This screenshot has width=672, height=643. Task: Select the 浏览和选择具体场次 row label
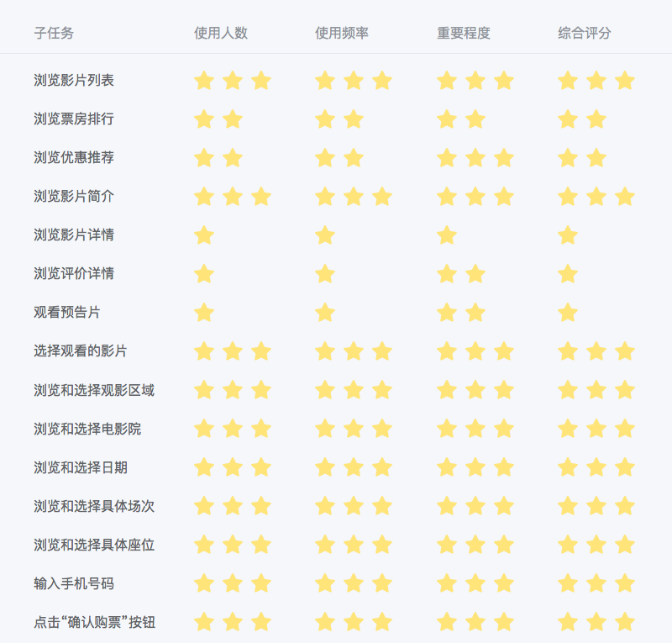coord(94,506)
